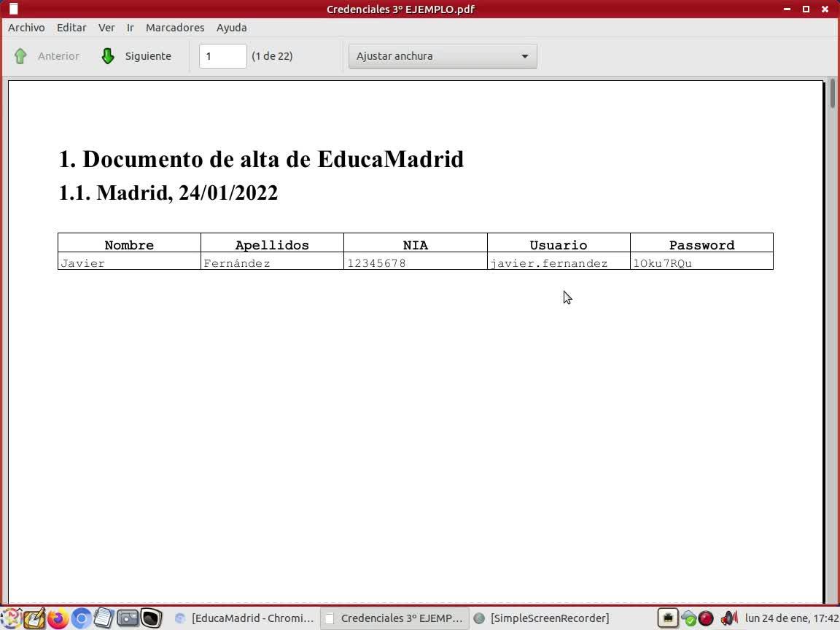The height and width of the screenshot is (630, 840).
Task: Launch Firefox from the taskbar
Action: click(x=58, y=618)
